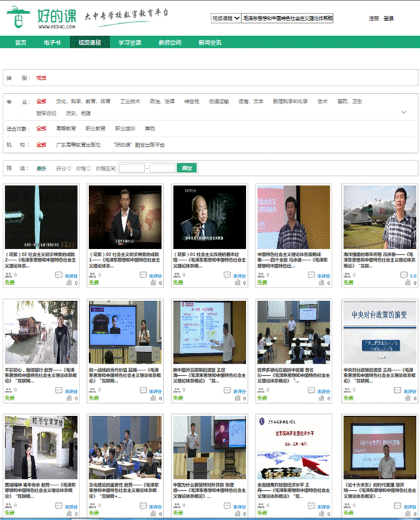Screen dimensions: 420x520
Task: Click the 登录 link at top right
Action: 389,18
